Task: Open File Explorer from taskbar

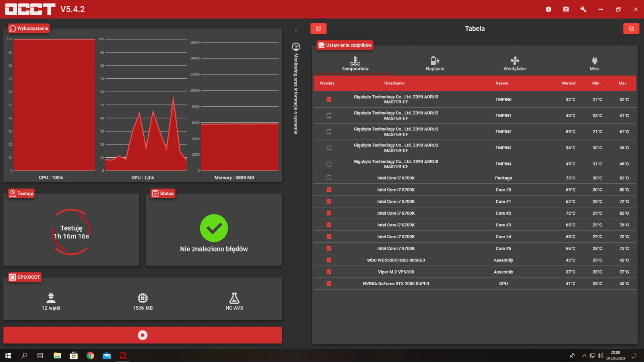Action: point(57,356)
